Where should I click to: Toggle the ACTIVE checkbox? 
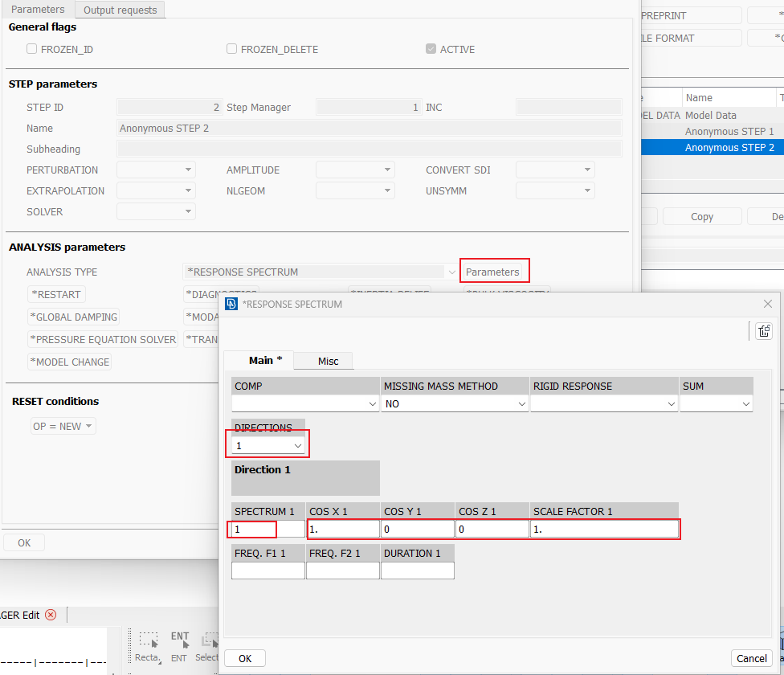(x=431, y=48)
